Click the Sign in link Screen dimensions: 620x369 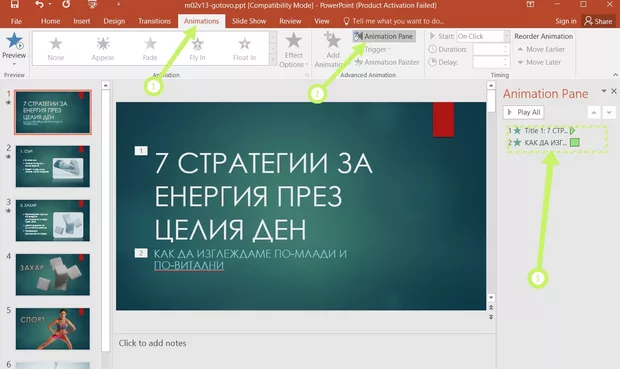565,21
